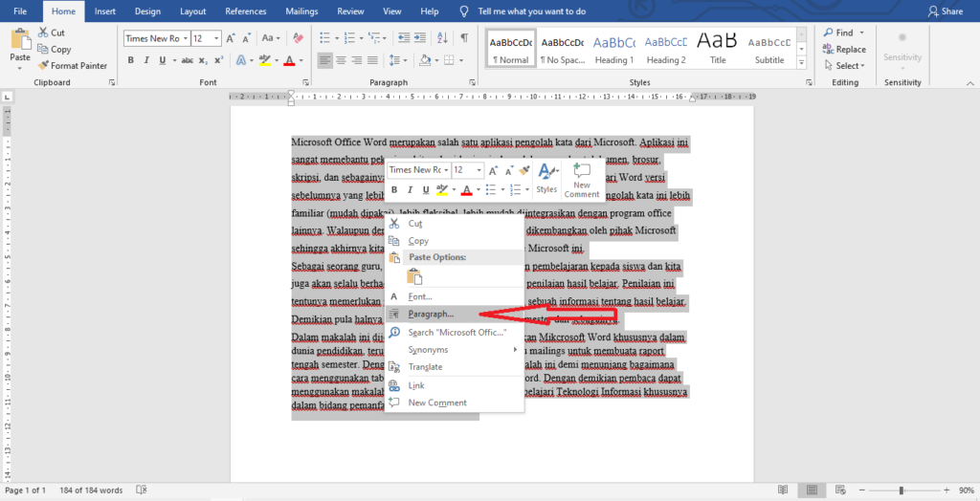Open Text Effects and Typography

[x=241, y=60]
